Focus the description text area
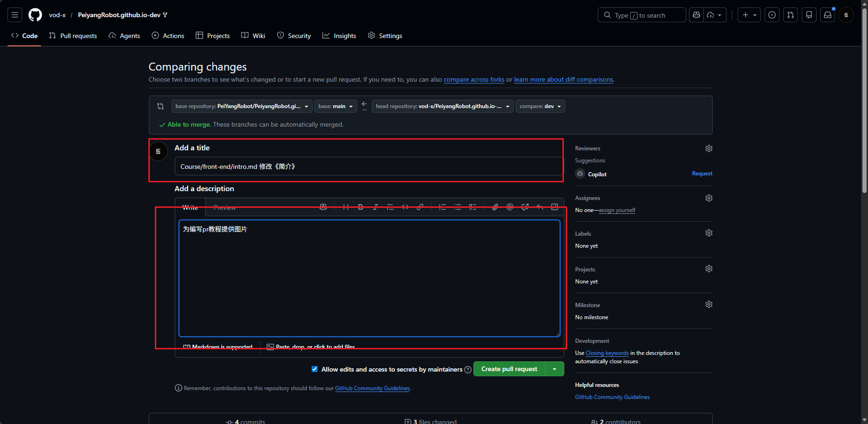 pyautogui.click(x=370, y=278)
